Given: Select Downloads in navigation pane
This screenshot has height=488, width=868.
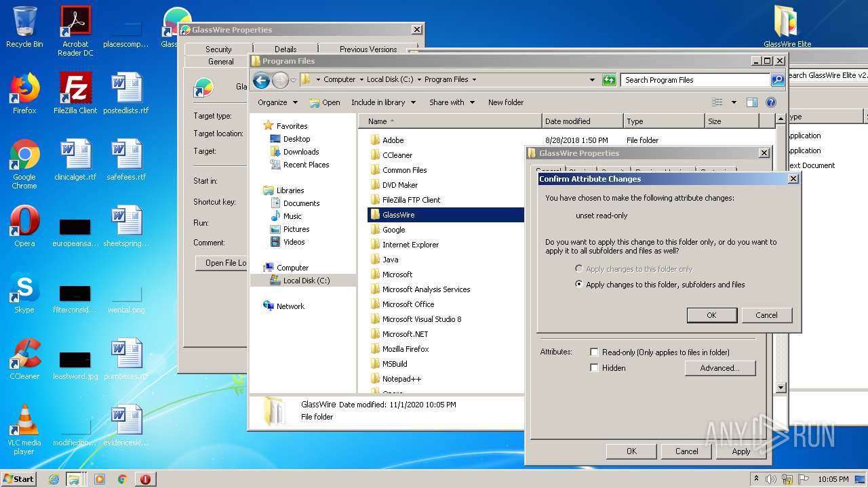Looking at the screenshot, I should 301,152.
